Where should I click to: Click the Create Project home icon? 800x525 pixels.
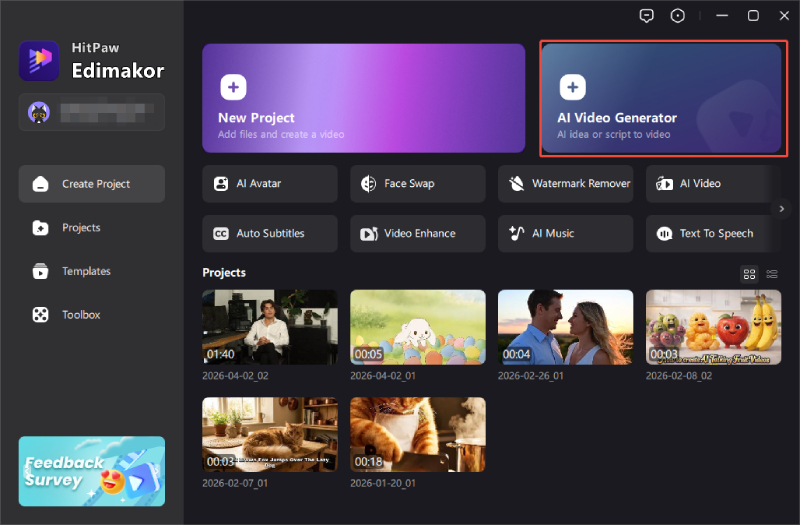click(x=40, y=184)
